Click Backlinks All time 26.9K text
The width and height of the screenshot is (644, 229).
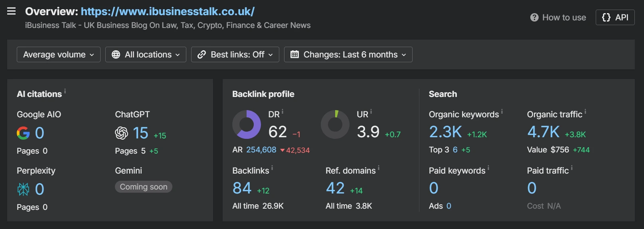(x=258, y=206)
